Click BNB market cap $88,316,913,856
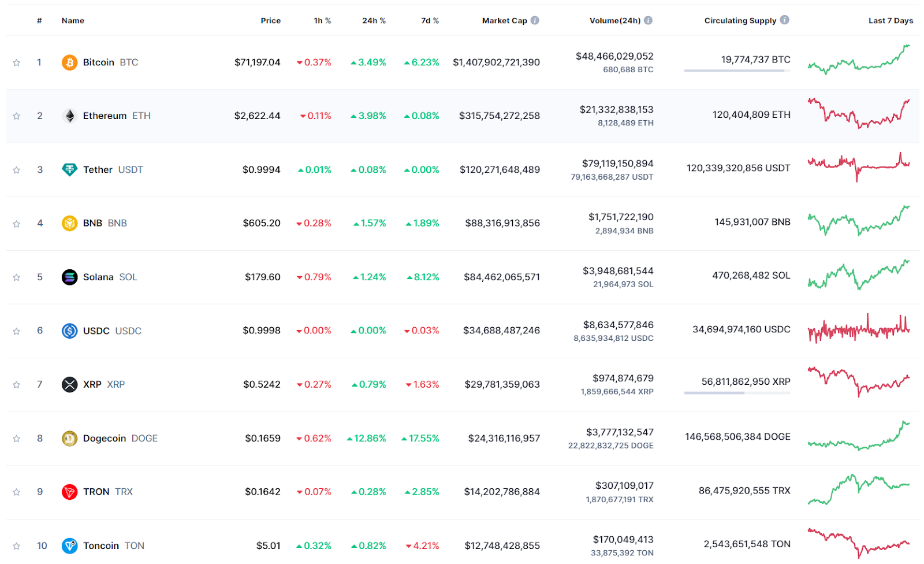The width and height of the screenshot is (924, 564). tap(502, 223)
